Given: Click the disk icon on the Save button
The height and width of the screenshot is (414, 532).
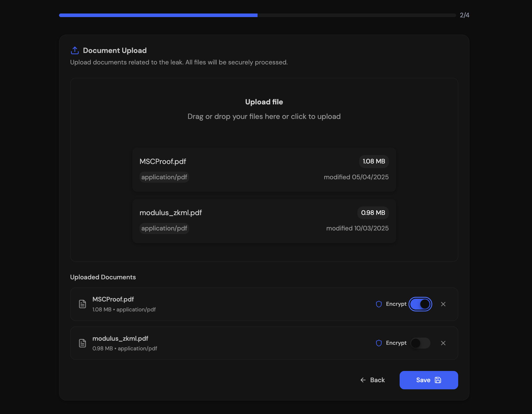Looking at the screenshot, I should pyautogui.click(x=438, y=380).
